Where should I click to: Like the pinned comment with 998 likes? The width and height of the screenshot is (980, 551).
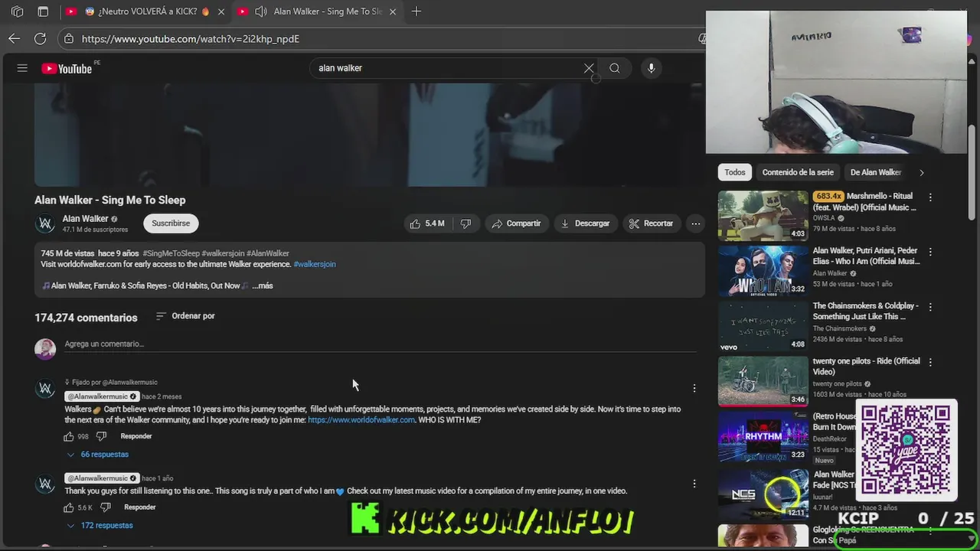(69, 436)
